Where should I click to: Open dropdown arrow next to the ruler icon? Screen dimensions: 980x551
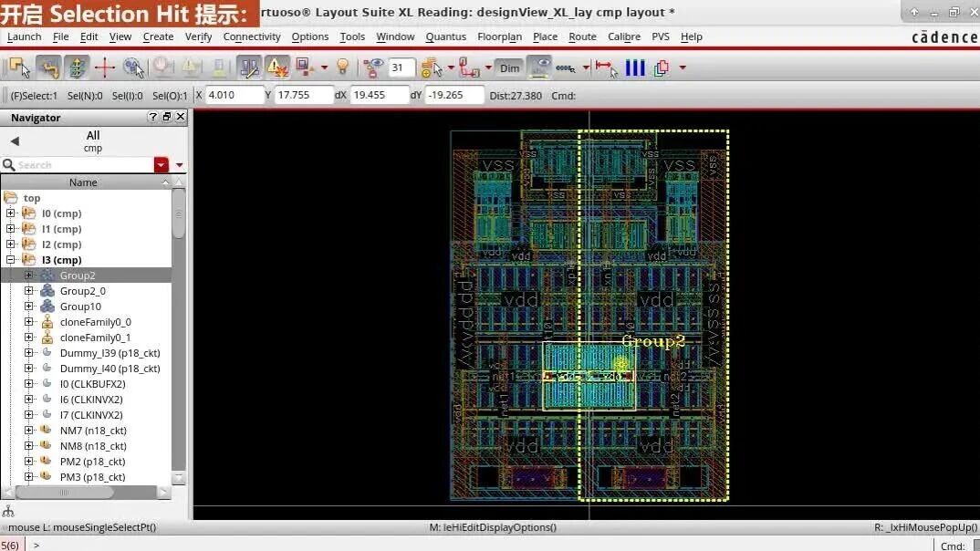[x=586, y=68]
